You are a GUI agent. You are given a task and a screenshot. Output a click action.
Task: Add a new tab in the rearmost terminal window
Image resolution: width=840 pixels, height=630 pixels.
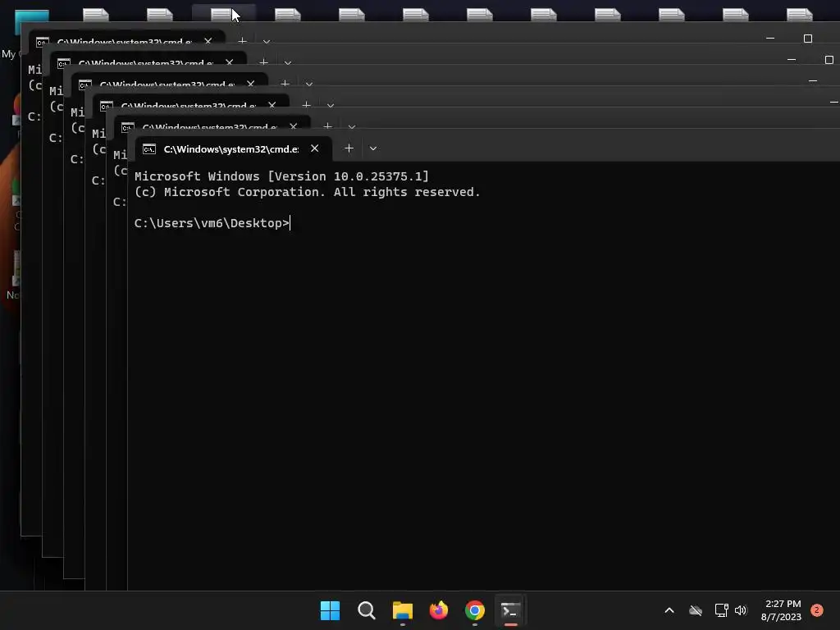tap(242, 41)
